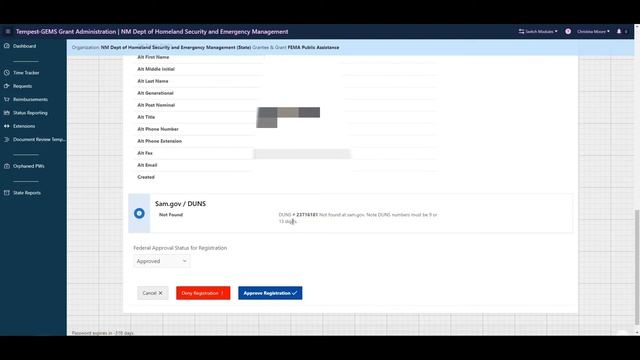Click the Alt Title label
640x360 pixels.
click(x=146, y=117)
